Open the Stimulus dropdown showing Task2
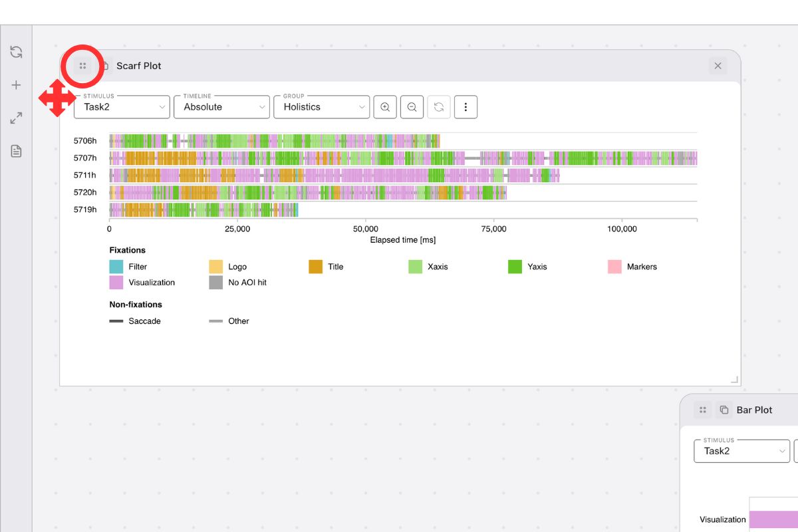The width and height of the screenshot is (798, 532). (x=121, y=106)
